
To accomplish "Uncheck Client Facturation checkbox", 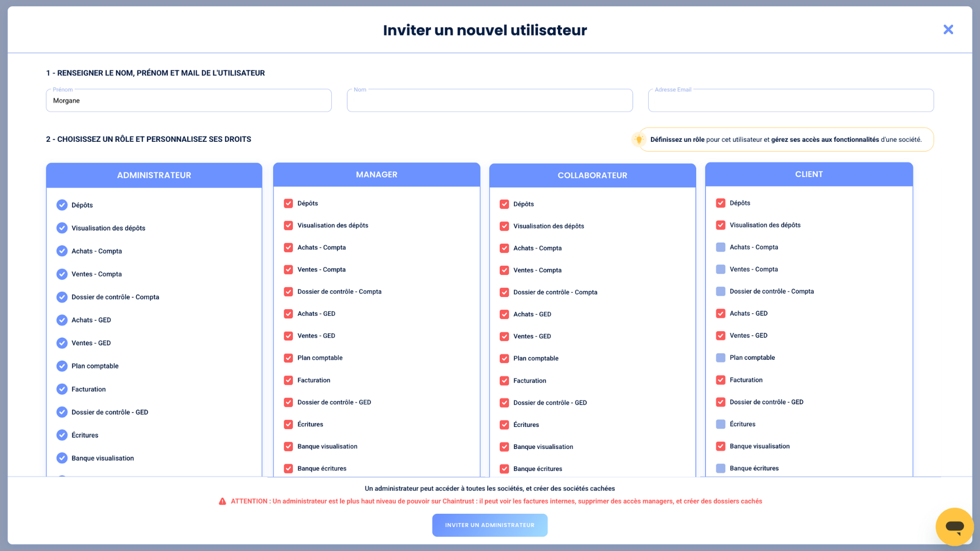I will [721, 380].
